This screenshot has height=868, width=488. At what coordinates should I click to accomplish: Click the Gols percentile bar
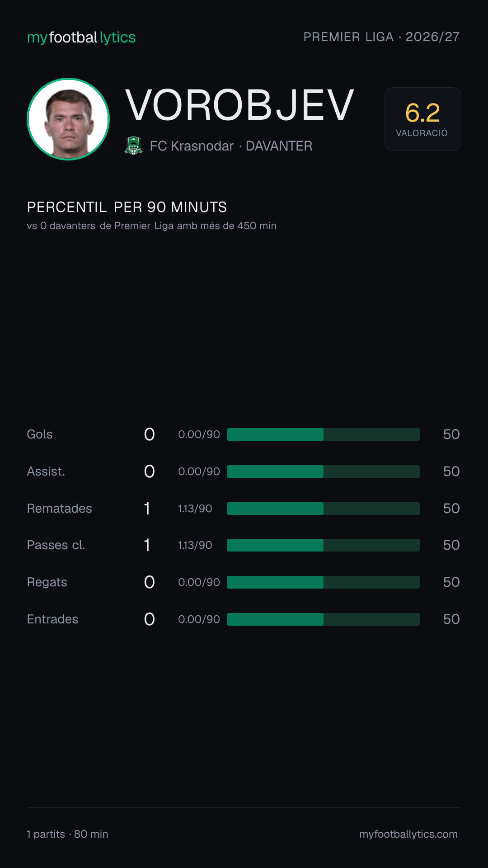pos(323,434)
